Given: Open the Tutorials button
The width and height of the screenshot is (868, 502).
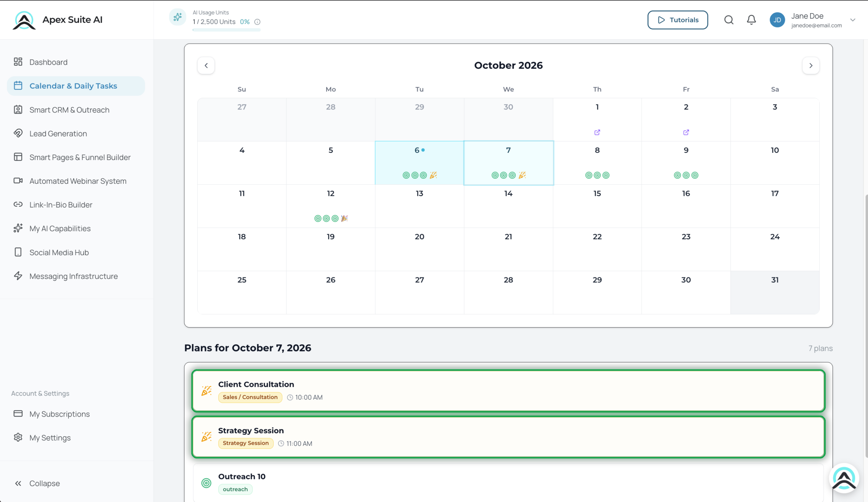Looking at the screenshot, I should (x=677, y=20).
